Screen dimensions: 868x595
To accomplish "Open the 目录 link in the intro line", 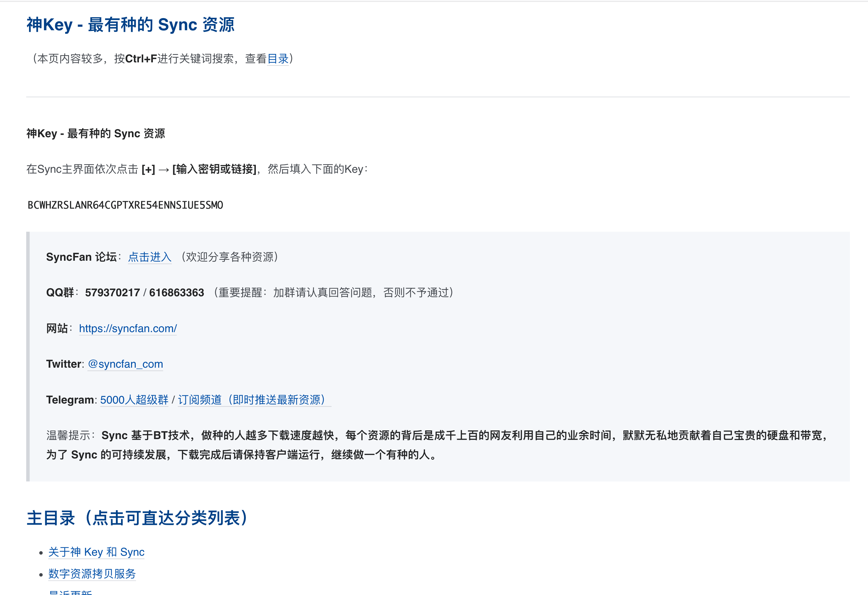I will pyautogui.click(x=278, y=59).
